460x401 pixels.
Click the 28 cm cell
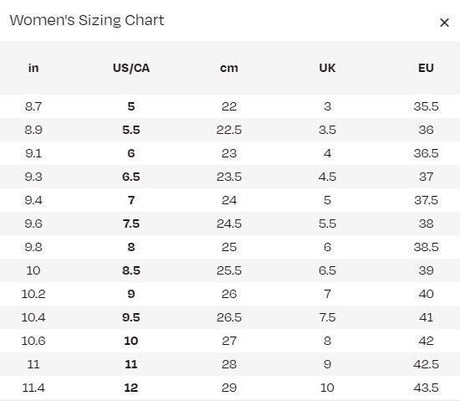tap(229, 364)
